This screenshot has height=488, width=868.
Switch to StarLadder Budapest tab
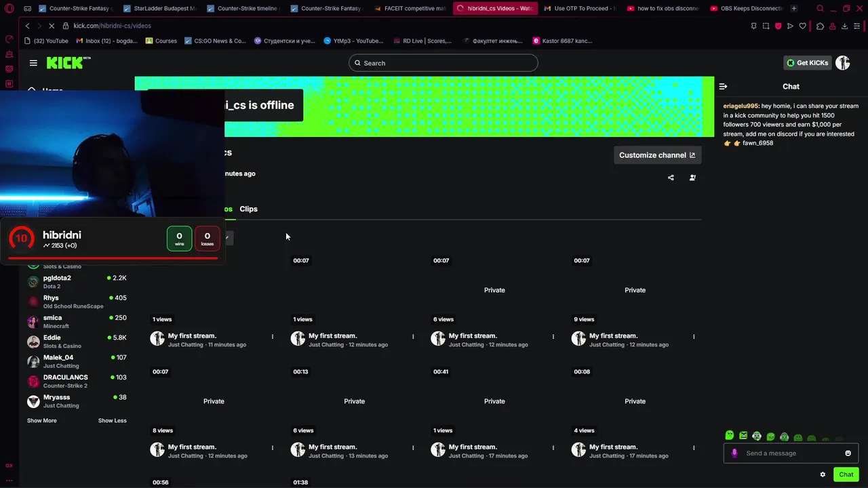[x=160, y=9]
